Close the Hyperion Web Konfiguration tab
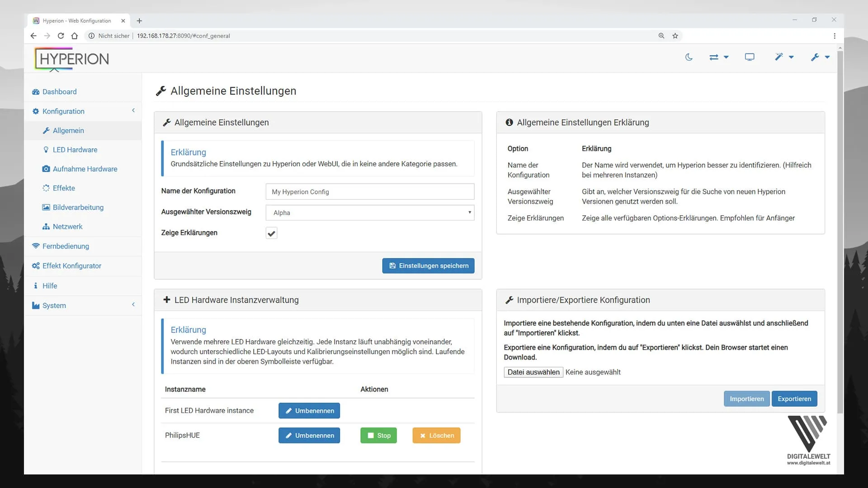Image resolution: width=868 pixels, height=488 pixels. pos(123,21)
